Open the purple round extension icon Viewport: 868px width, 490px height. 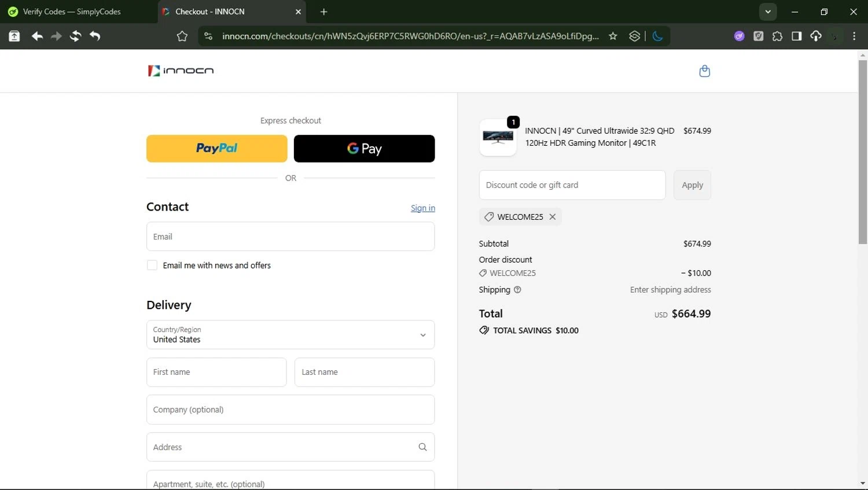(739, 36)
